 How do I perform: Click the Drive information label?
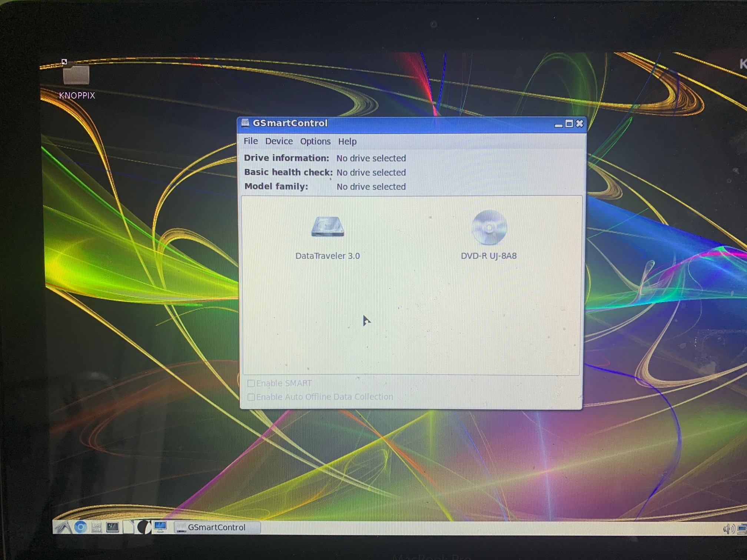[287, 158]
